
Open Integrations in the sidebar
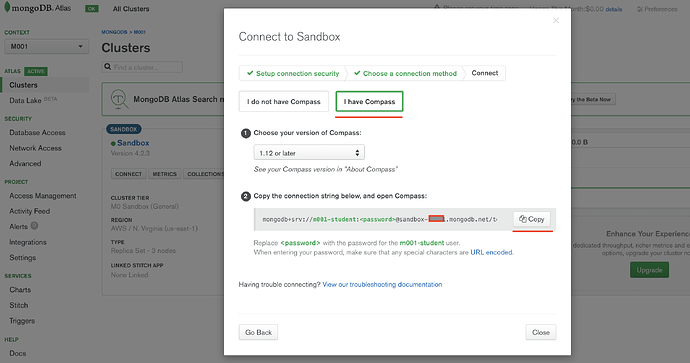point(28,242)
